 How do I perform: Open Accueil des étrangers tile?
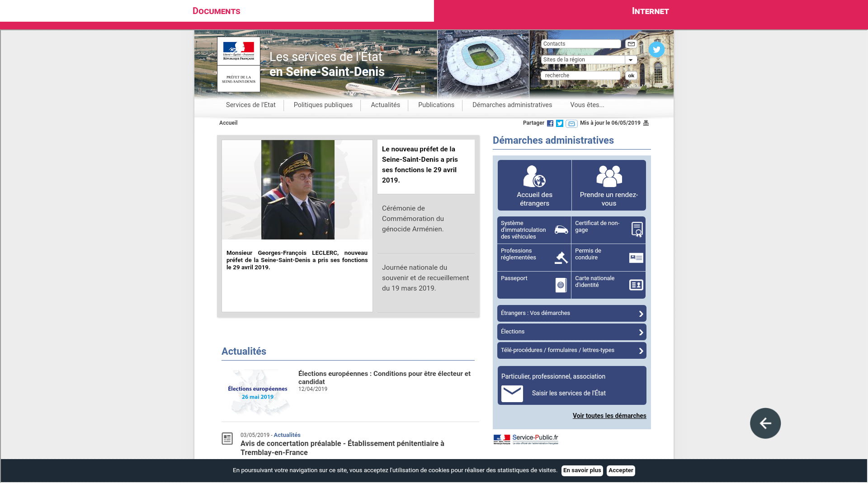click(x=534, y=185)
